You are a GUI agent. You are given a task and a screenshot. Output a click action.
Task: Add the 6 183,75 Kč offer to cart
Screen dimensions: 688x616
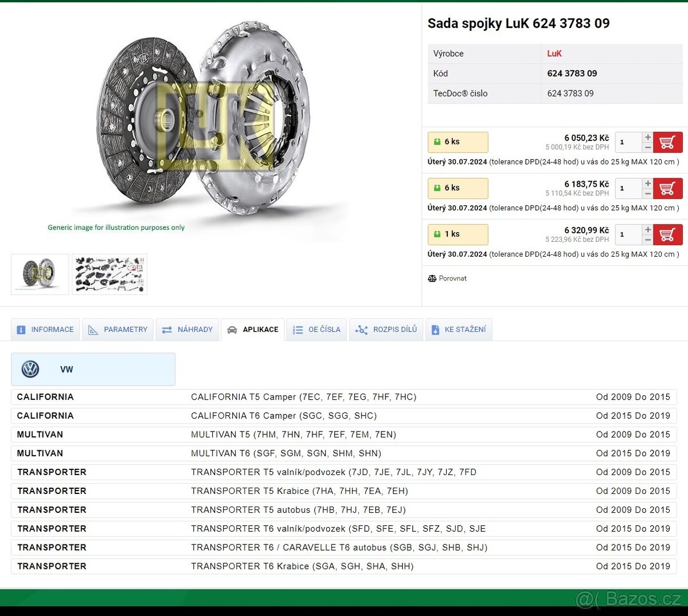(x=668, y=189)
